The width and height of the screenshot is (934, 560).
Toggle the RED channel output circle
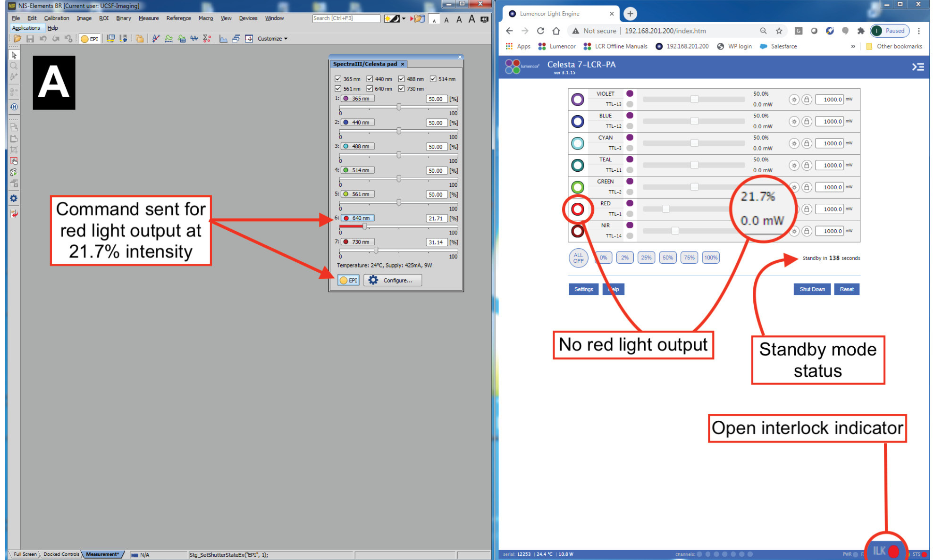pyautogui.click(x=578, y=209)
